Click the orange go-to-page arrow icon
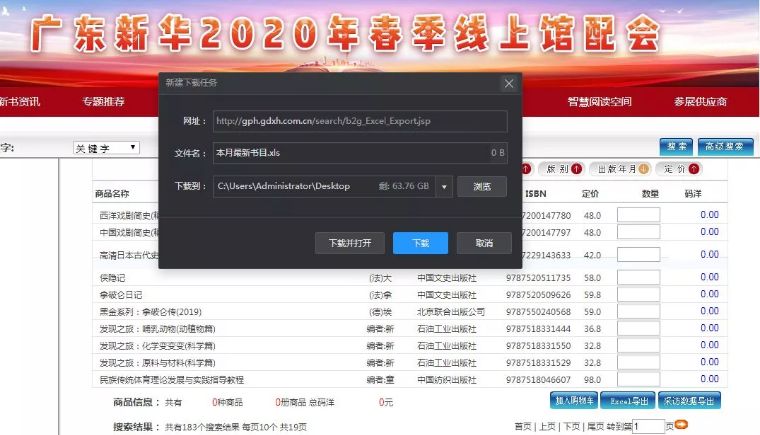Image resolution: width=760 pixels, height=435 pixels. (681, 425)
